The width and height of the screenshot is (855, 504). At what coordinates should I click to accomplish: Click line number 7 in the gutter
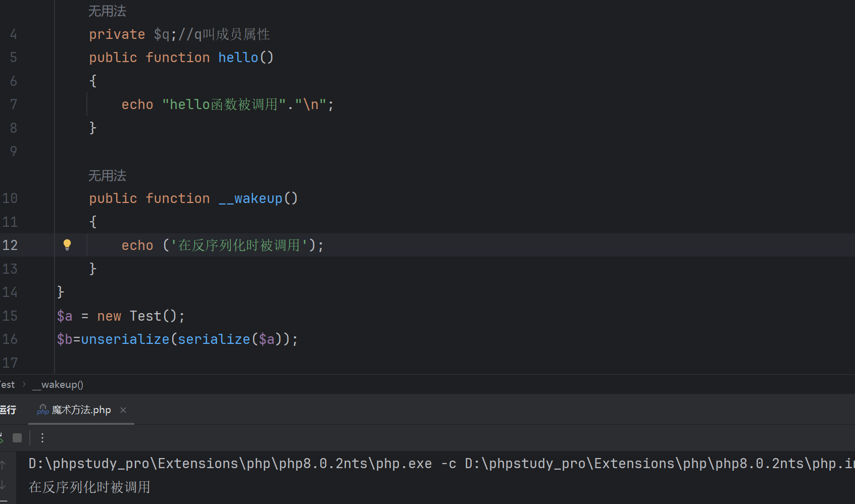(14, 105)
